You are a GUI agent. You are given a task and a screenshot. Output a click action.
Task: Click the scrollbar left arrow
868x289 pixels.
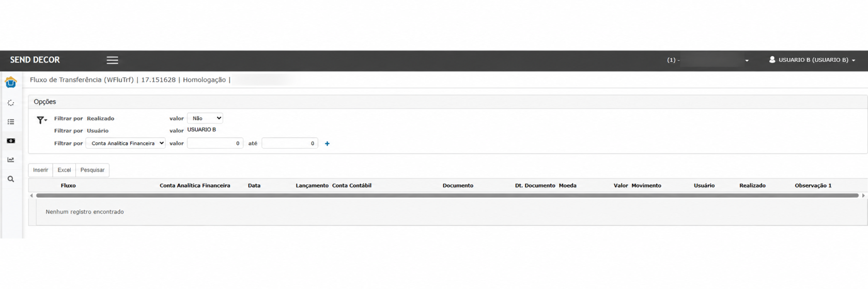tap(32, 196)
